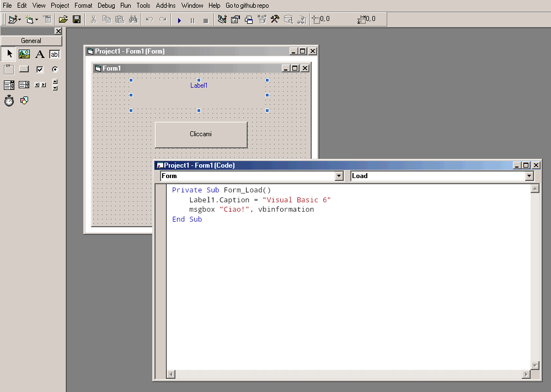Click the Break pause button

coord(192,20)
